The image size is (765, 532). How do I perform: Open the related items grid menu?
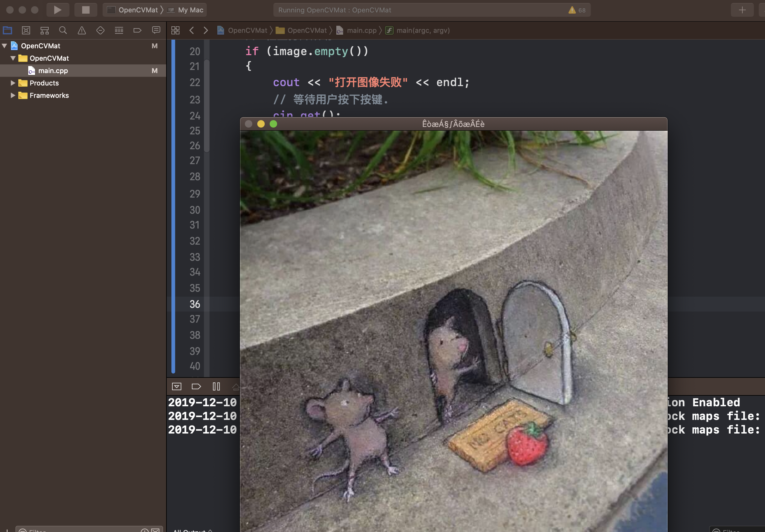pyautogui.click(x=175, y=31)
